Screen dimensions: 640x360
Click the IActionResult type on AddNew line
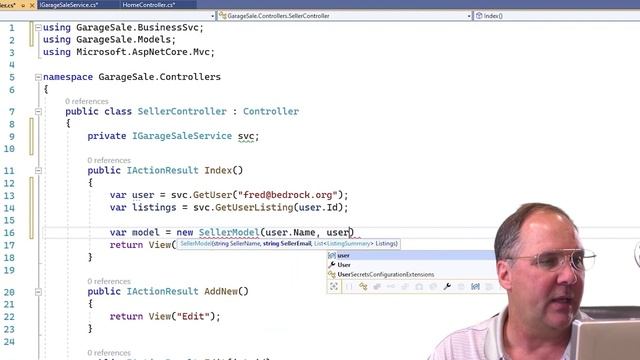(x=162, y=291)
